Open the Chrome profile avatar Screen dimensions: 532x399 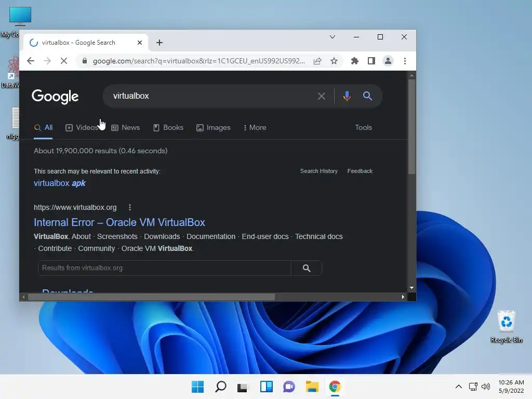click(388, 61)
